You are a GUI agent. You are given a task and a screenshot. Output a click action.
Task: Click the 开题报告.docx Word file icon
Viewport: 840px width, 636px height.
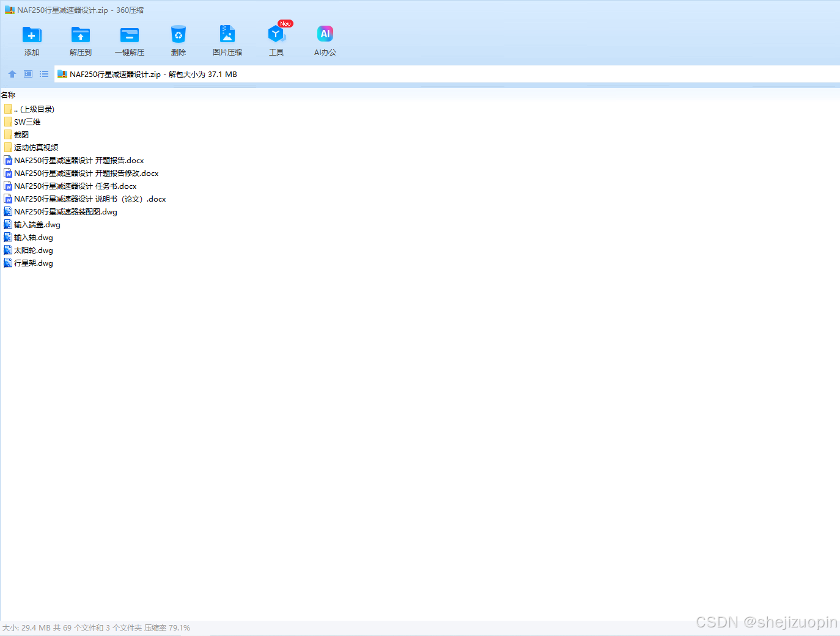pos(8,160)
